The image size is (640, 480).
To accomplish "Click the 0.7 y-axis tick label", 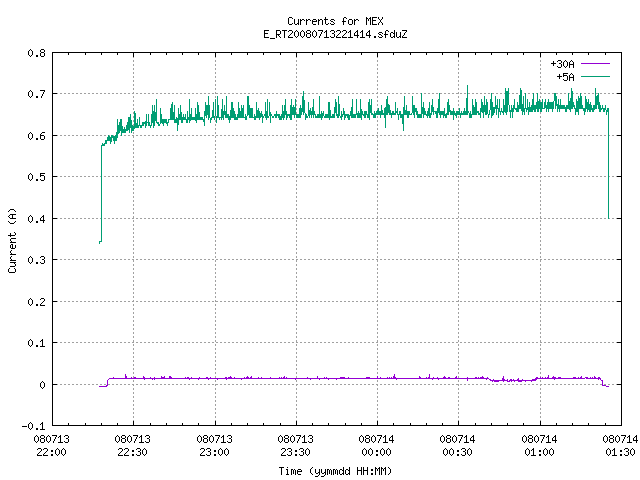I will pos(36,94).
